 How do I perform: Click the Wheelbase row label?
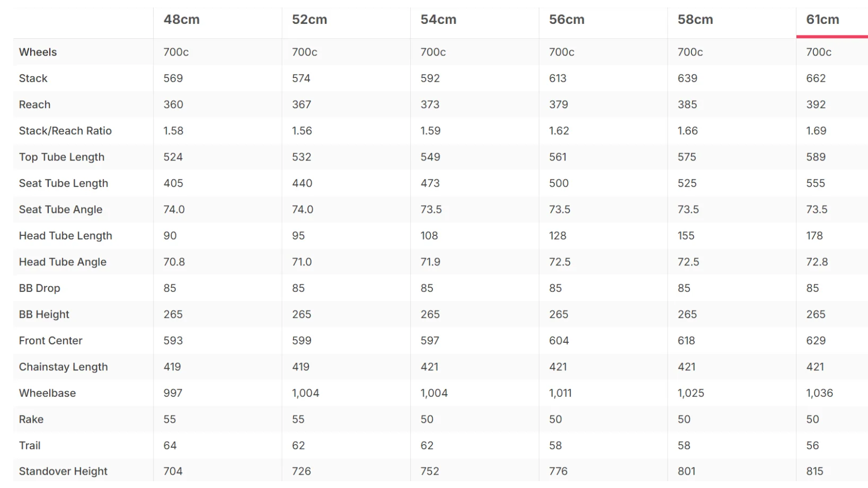coord(47,393)
